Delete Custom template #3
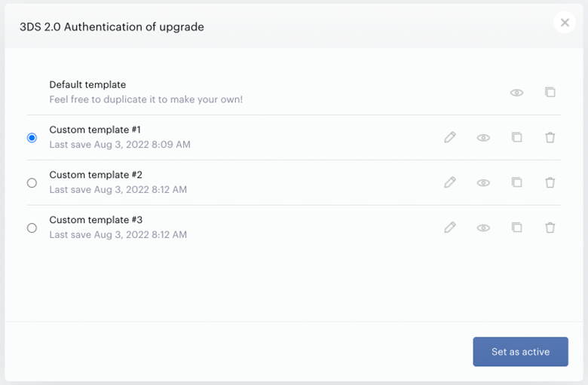The image size is (588, 385). point(550,228)
